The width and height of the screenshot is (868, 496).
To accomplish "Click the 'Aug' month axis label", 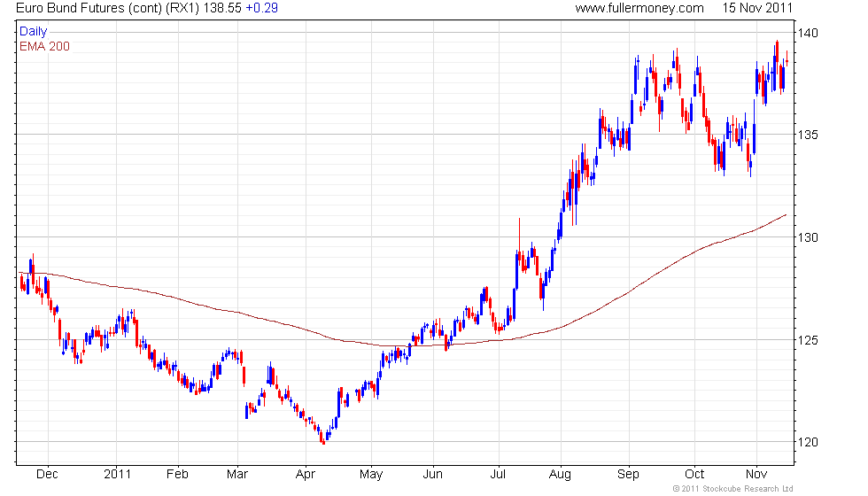I will 560,475.
